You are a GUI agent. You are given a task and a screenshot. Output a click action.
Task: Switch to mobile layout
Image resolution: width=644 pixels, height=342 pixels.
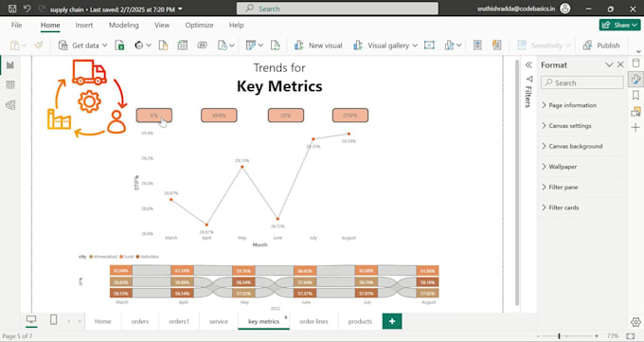(53, 320)
